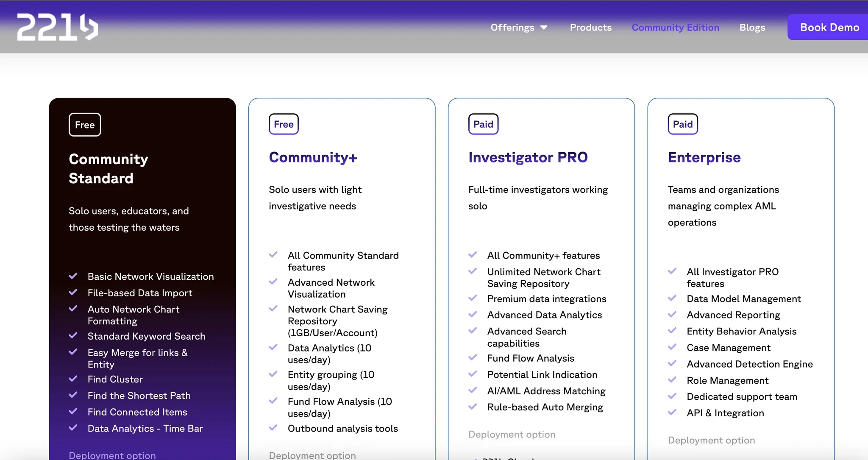868x460 pixels.
Task: Click checkmark next to Rule-based Auto Merging
Action: pyautogui.click(x=473, y=407)
